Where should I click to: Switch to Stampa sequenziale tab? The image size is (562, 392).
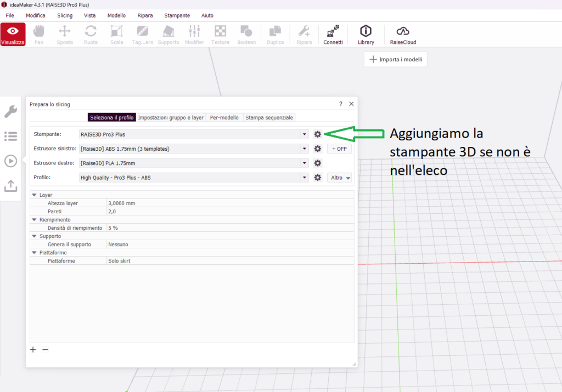click(x=269, y=117)
